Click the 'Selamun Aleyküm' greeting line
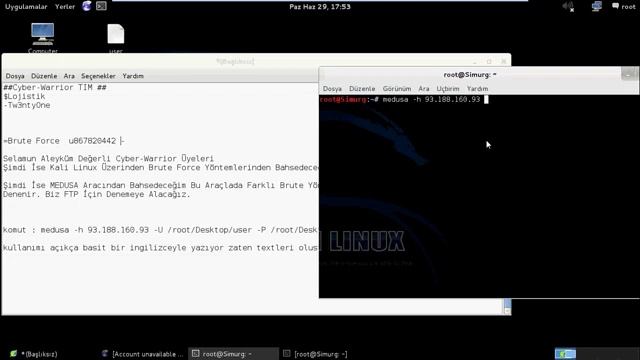 [x=109, y=158]
